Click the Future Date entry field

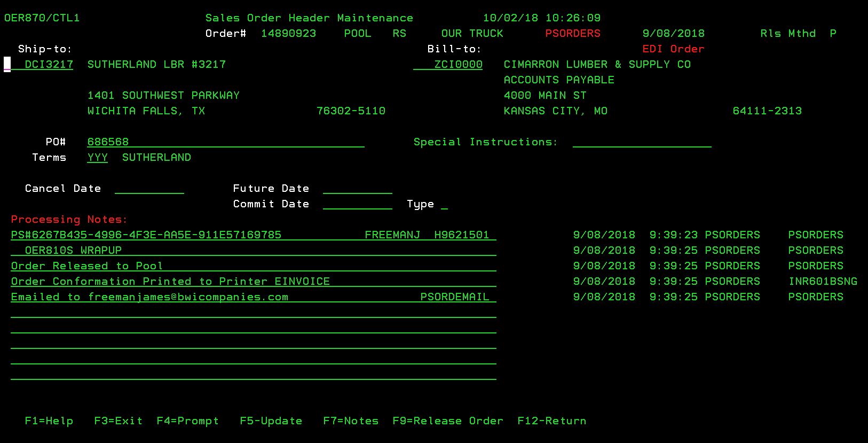coord(357,189)
